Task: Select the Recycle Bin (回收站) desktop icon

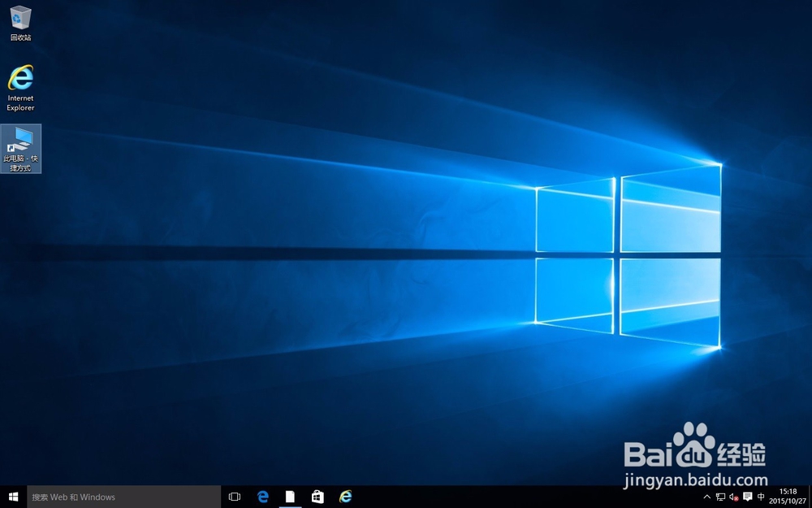Action: point(21,24)
